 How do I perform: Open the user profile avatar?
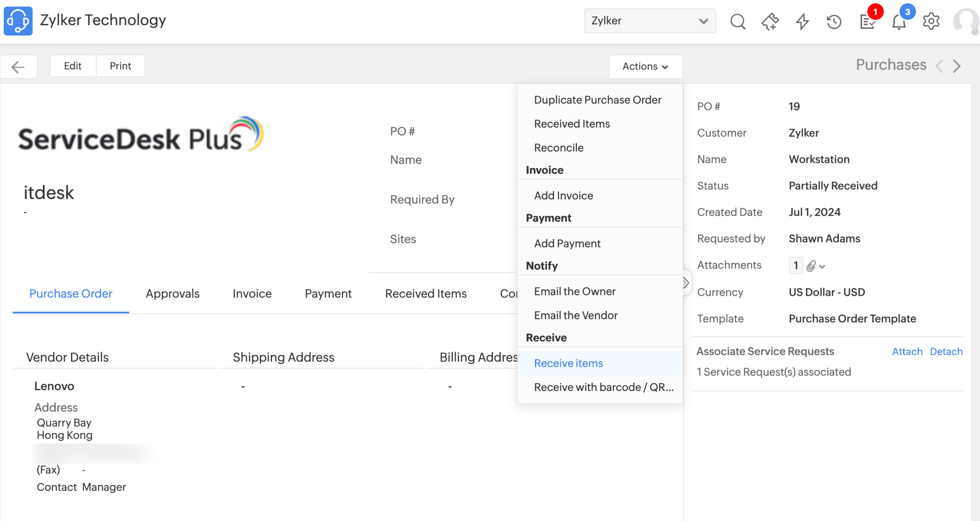[966, 21]
